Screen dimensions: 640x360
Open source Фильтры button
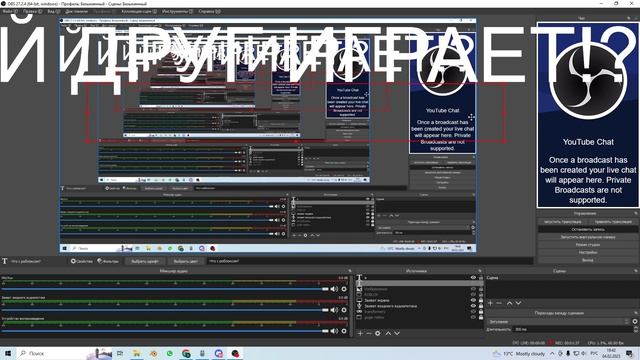[x=108, y=261]
